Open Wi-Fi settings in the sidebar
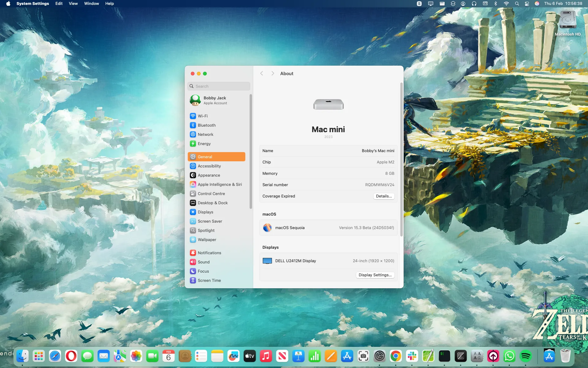 tap(203, 116)
